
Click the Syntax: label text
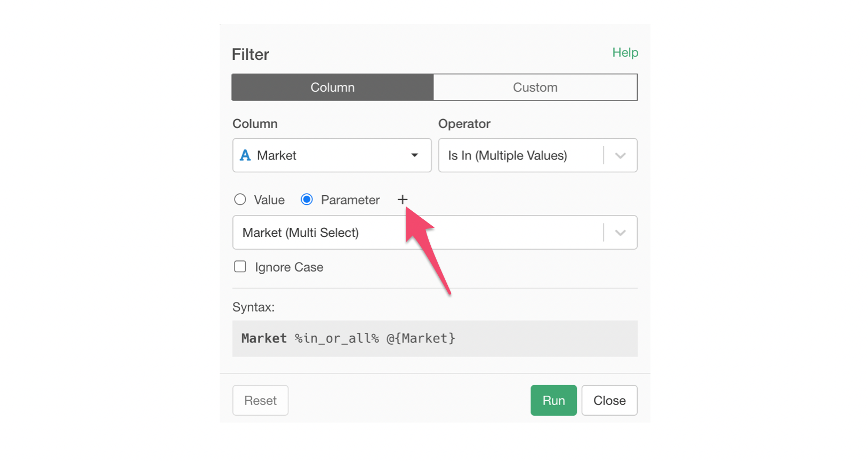(254, 307)
